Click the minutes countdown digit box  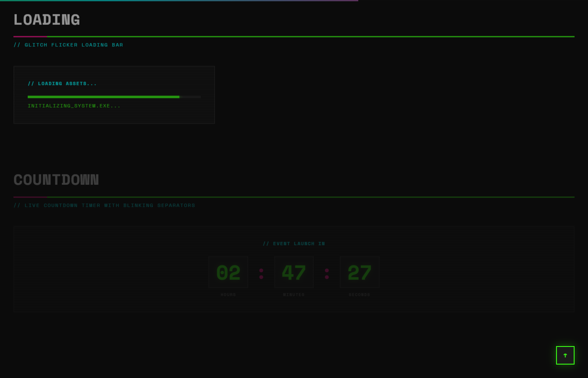(x=294, y=272)
